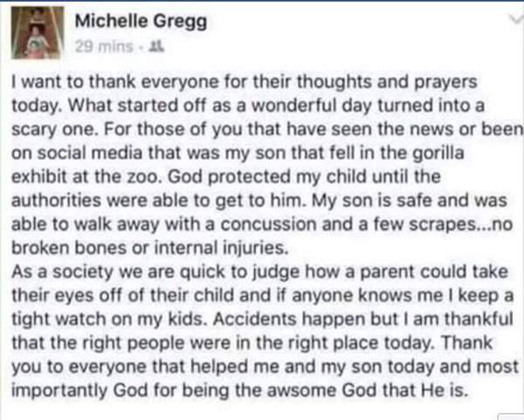The width and height of the screenshot is (524, 420).
Task: Click the phrase 'tight watch' in the post
Action: 59,320
